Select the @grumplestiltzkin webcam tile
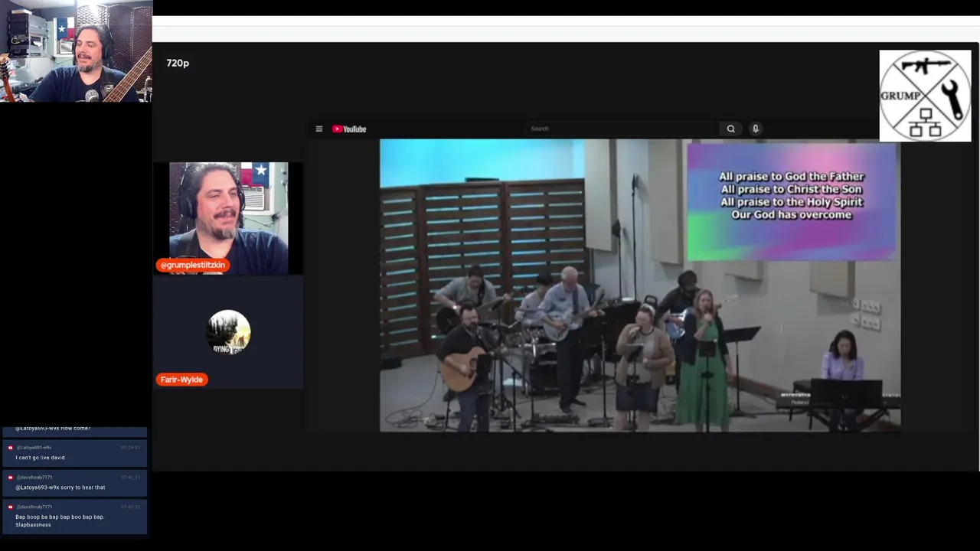980x551 pixels. [228, 218]
